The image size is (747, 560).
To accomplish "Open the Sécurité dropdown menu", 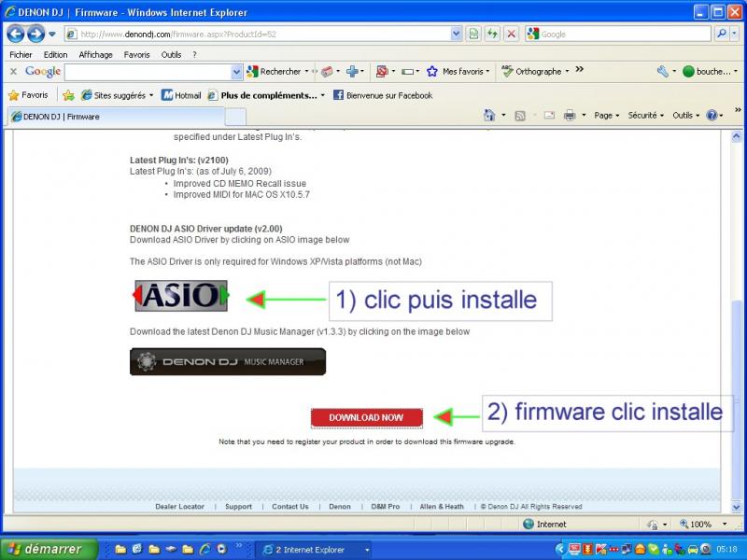I will [645, 115].
